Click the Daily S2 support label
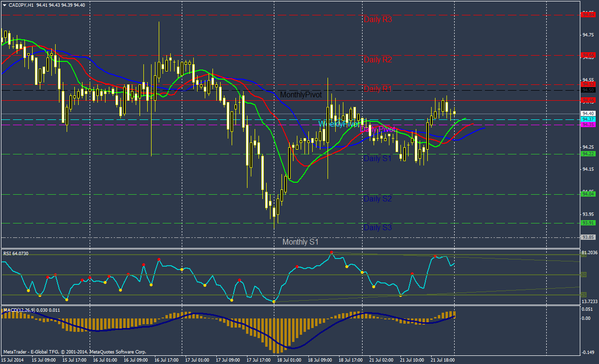 (377, 199)
